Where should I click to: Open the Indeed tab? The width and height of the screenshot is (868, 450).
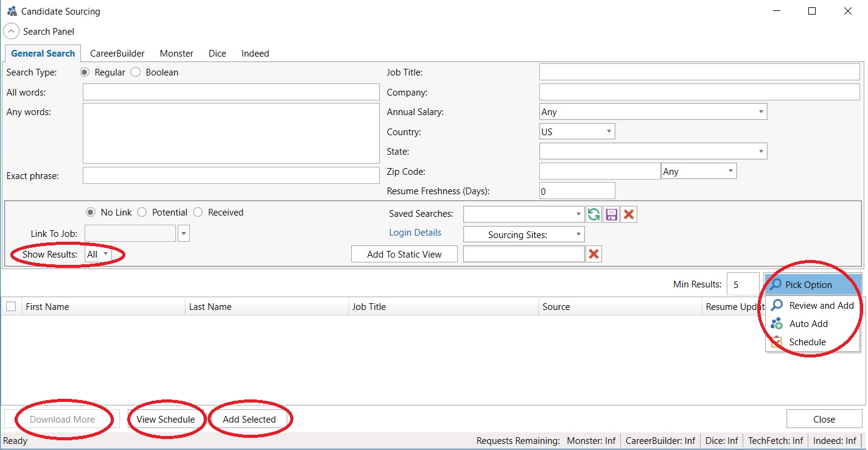pos(255,54)
